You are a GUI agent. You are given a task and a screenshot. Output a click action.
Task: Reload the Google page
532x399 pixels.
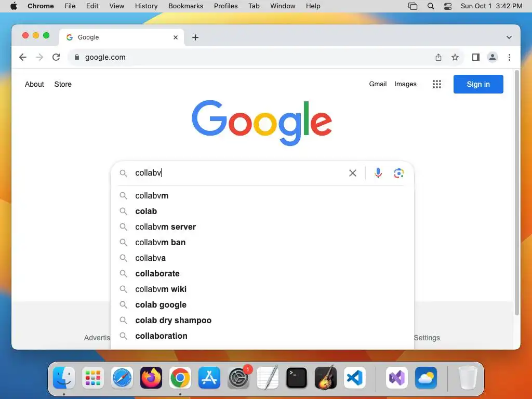[x=56, y=57]
